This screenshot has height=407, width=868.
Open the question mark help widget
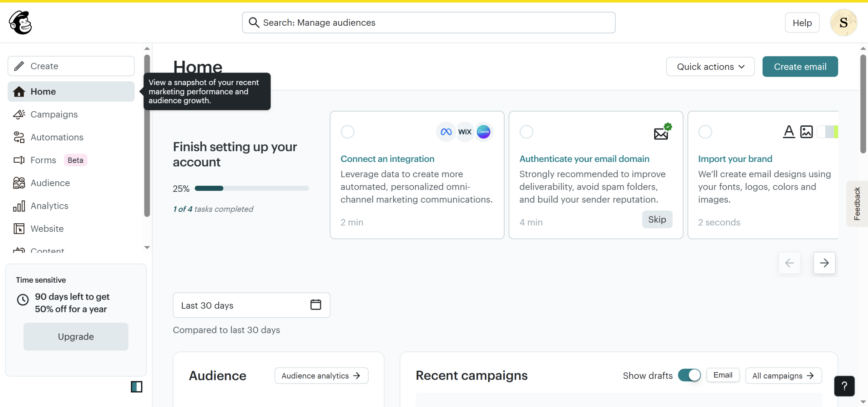click(x=844, y=386)
